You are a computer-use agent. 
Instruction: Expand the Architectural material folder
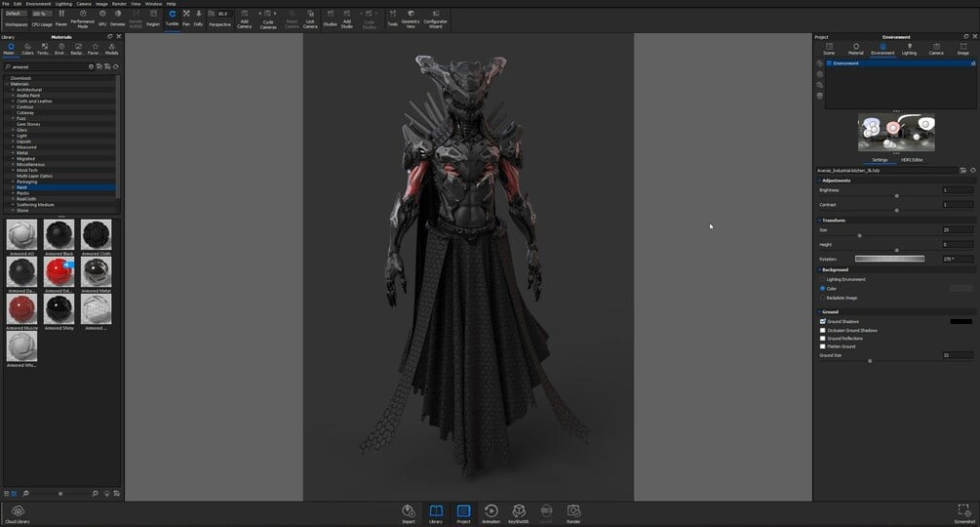click(x=13, y=90)
